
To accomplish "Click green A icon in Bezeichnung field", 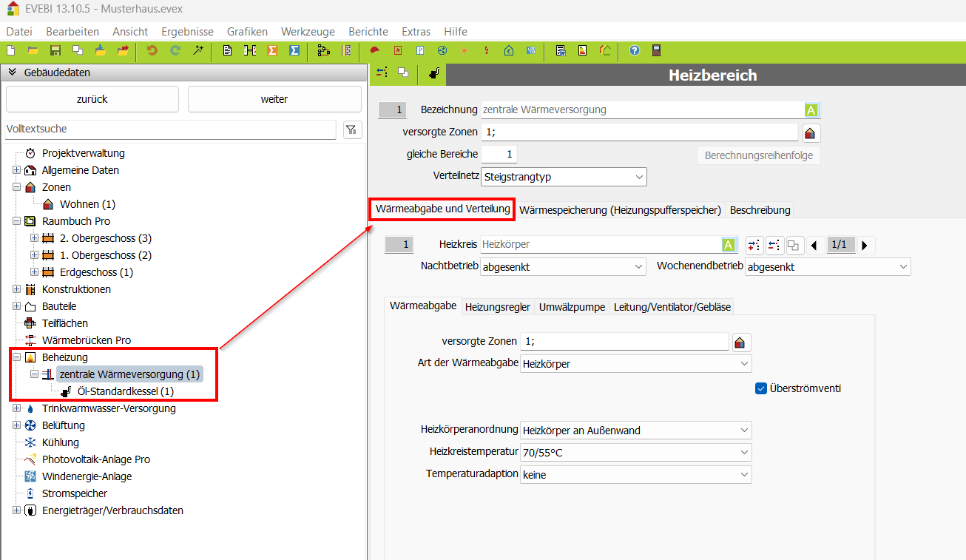I will tap(811, 110).
